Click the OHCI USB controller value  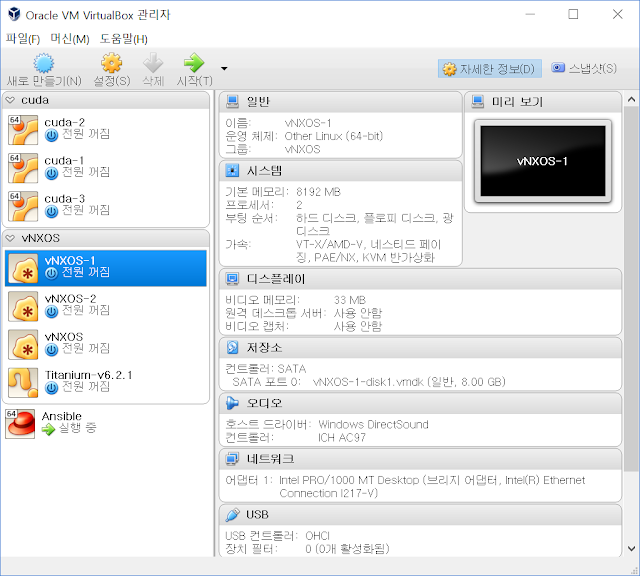tap(317, 536)
